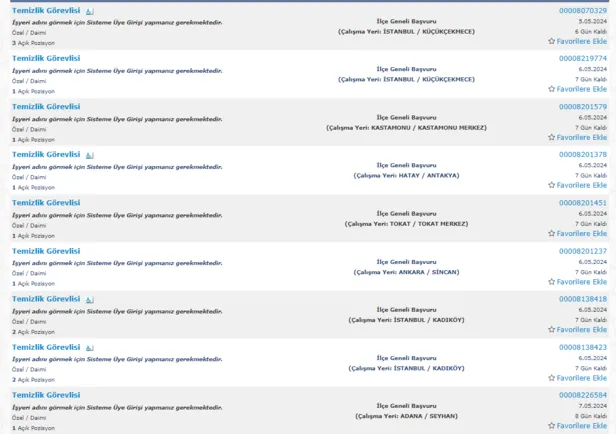Open the Temizlik Görevlisi title for Ankara Sincan
Viewport: 616px width, 434px height.
tap(46, 250)
